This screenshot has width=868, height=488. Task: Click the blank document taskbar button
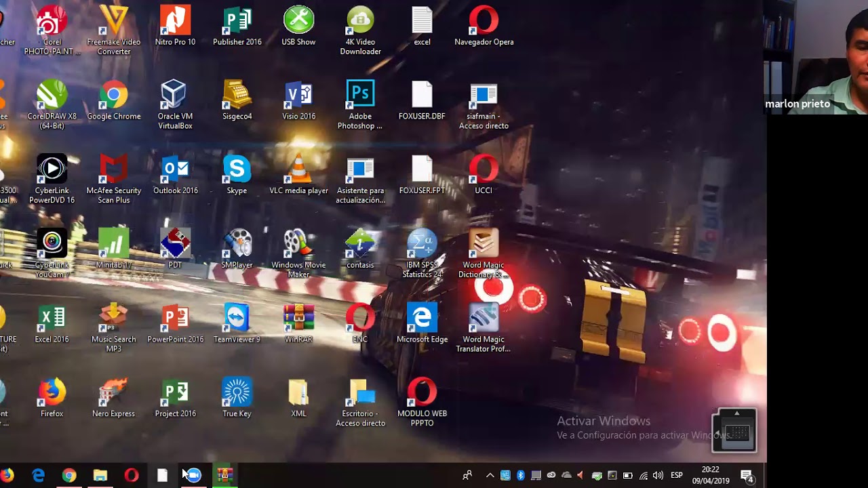tap(162, 476)
